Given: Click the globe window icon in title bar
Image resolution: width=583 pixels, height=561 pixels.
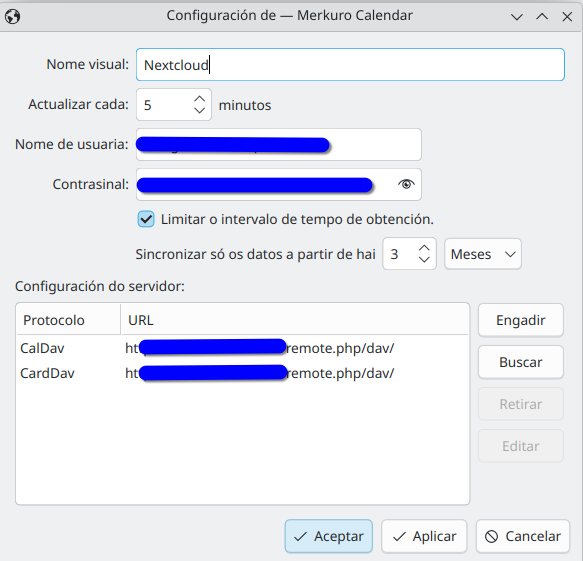Looking at the screenshot, I should (13, 16).
